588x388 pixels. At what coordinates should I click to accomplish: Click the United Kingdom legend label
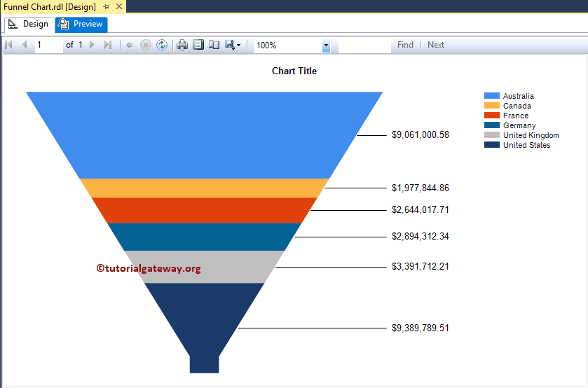[531, 135]
